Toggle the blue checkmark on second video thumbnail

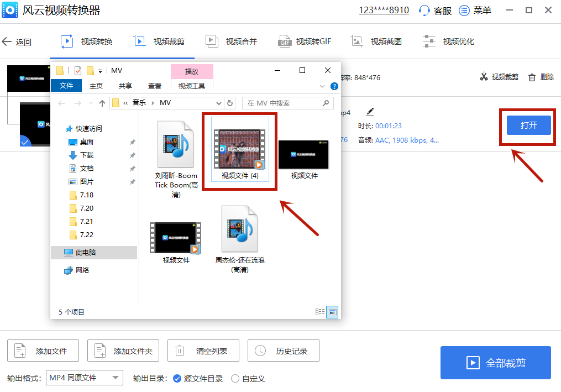pyautogui.click(x=25, y=142)
